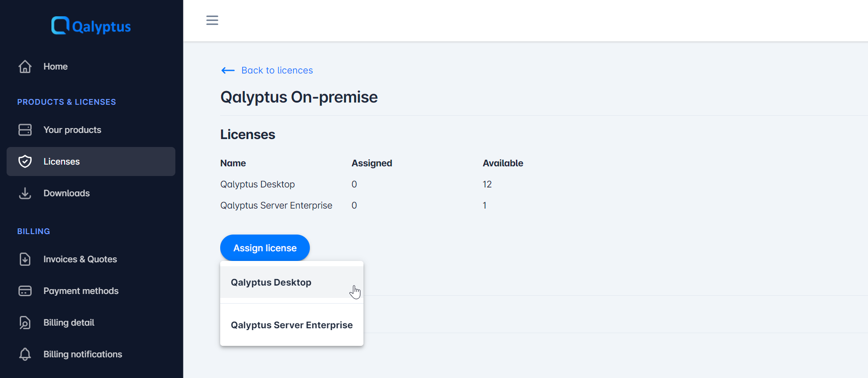Click the Invoices & Quotes document icon
The image size is (868, 378).
(25, 259)
